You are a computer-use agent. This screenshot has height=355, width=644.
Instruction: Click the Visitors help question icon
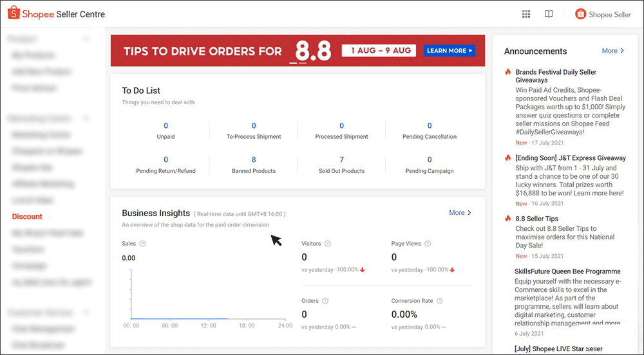(328, 244)
